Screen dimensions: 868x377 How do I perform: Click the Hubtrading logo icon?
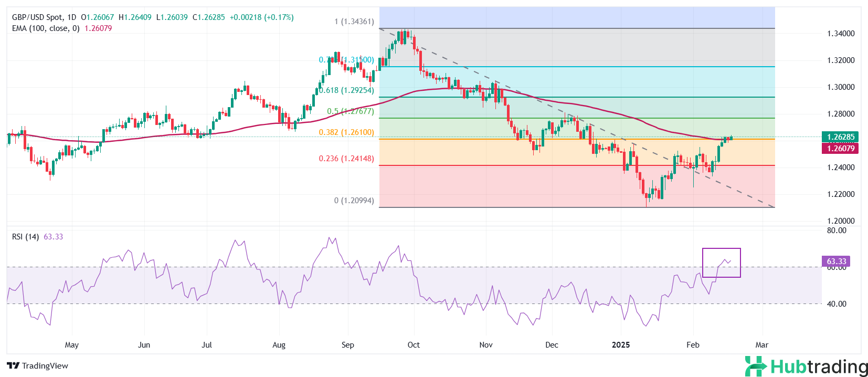click(x=756, y=366)
